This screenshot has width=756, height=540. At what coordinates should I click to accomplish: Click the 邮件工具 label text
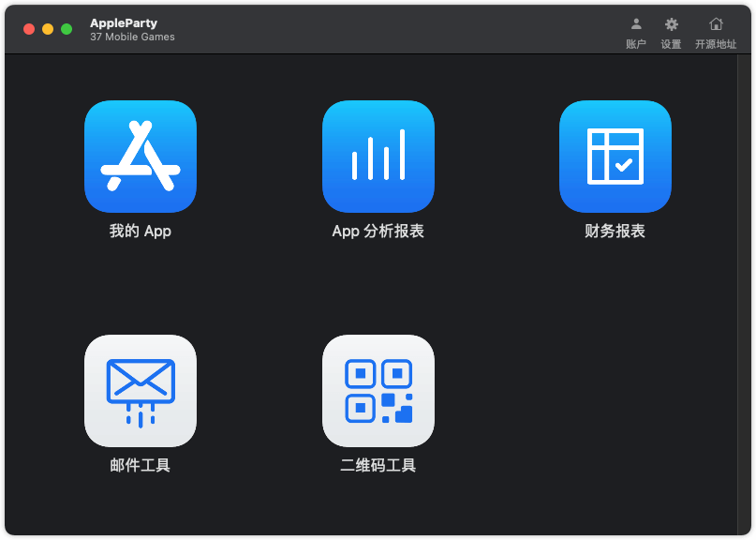click(141, 465)
